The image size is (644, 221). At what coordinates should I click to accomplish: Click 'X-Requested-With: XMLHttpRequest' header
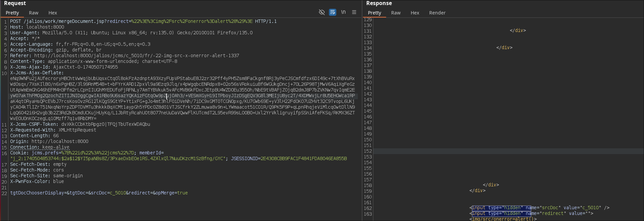(53, 130)
